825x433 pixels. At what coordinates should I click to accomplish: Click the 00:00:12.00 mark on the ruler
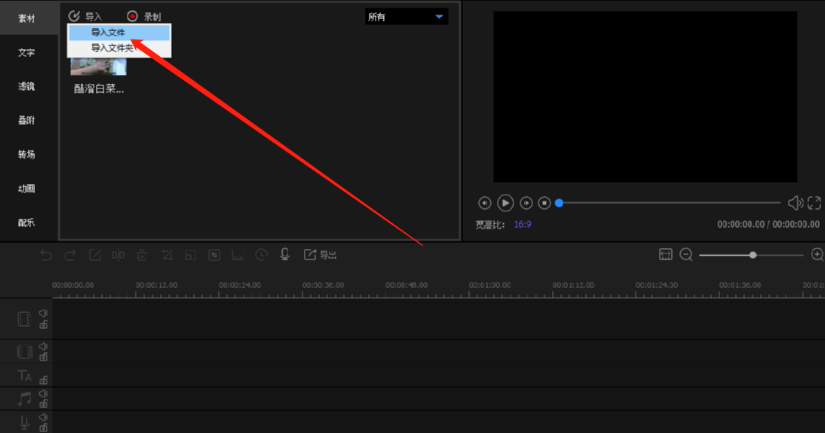(156, 285)
